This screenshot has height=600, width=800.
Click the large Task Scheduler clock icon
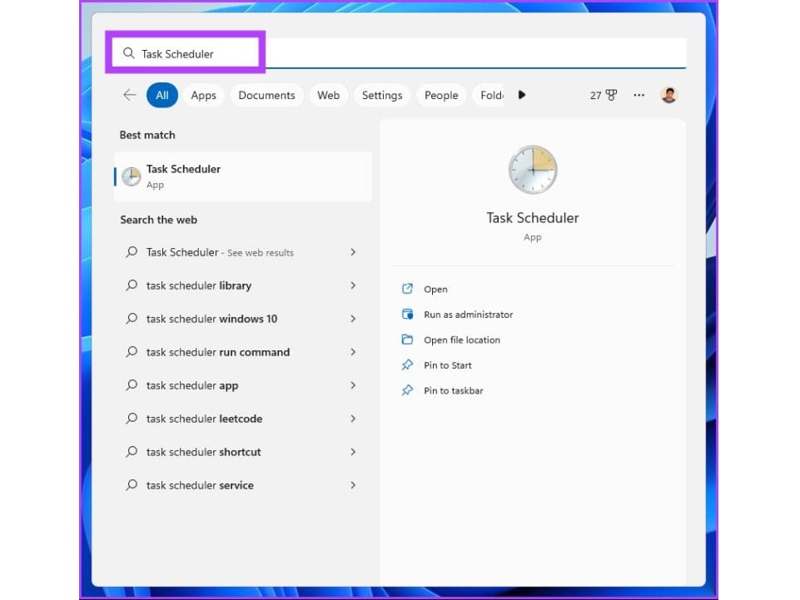[x=533, y=169]
